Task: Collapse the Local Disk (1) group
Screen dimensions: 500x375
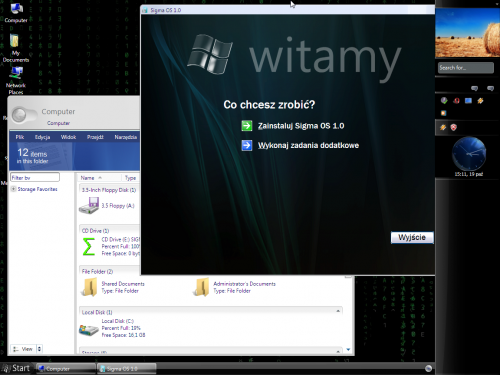Action: click(338, 311)
